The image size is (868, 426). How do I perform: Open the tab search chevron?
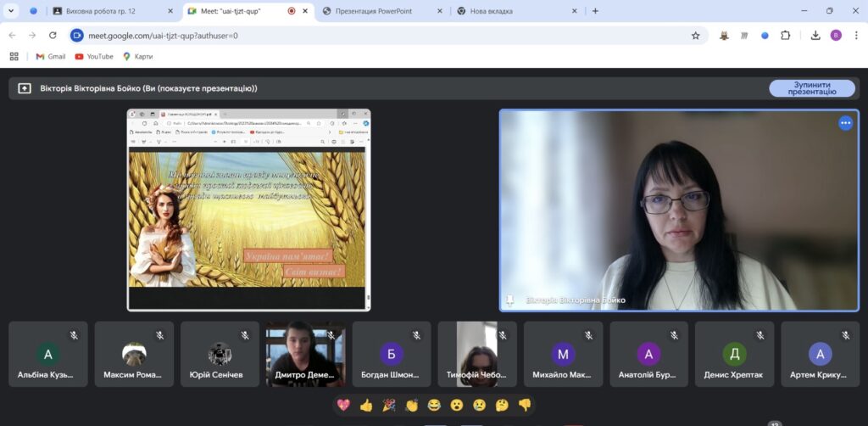(12, 11)
